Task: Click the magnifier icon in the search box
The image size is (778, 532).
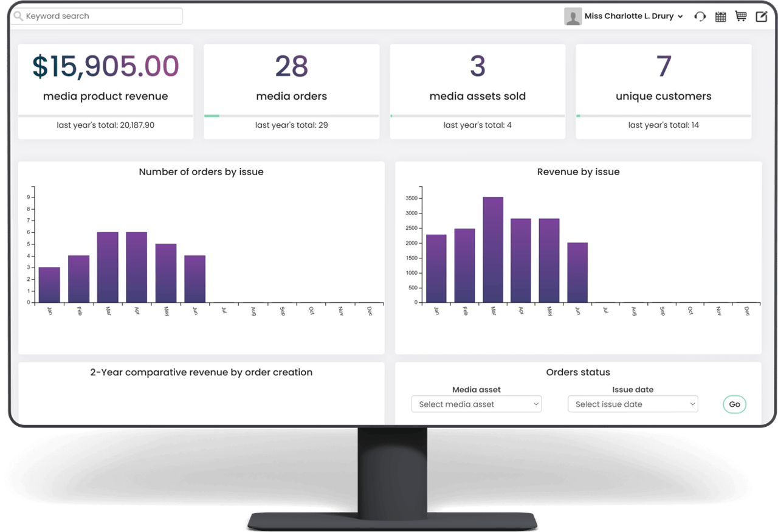Action: click(x=18, y=16)
